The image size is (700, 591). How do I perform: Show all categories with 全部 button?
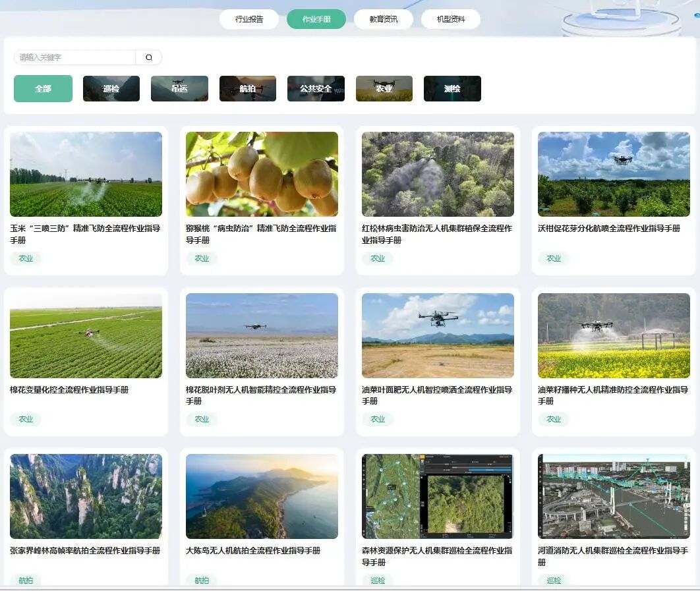coord(43,89)
